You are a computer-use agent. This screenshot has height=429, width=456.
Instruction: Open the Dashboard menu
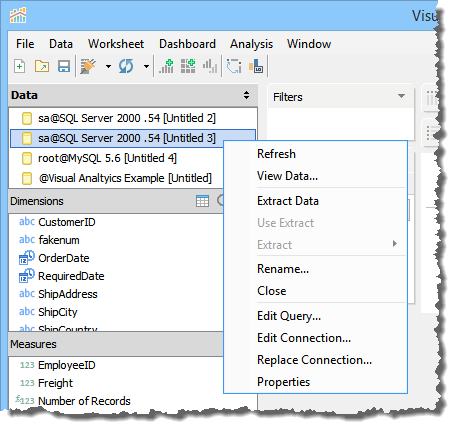(x=187, y=44)
